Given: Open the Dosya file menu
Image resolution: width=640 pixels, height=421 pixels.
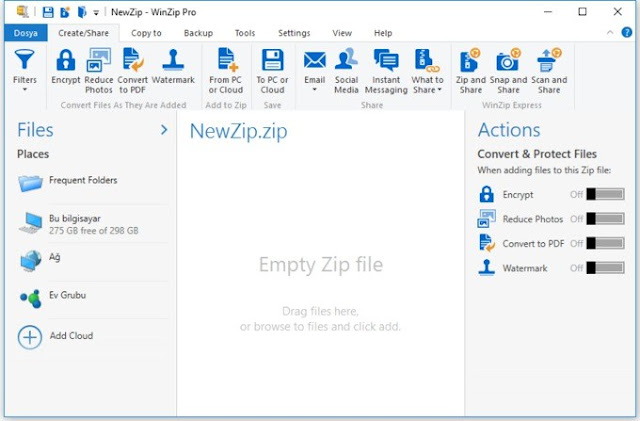Looking at the screenshot, I should tap(26, 33).
